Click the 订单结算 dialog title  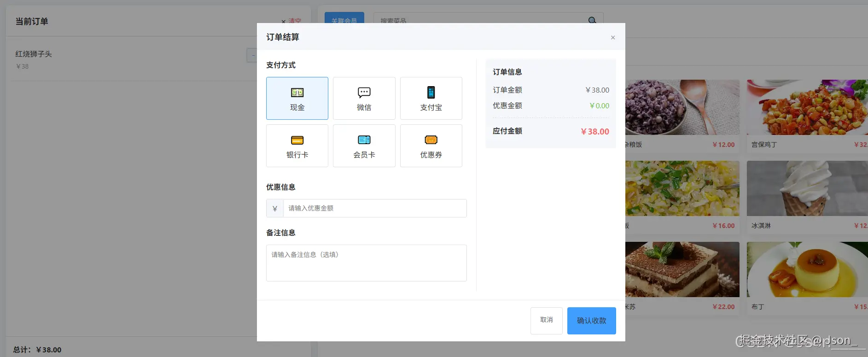283,37
